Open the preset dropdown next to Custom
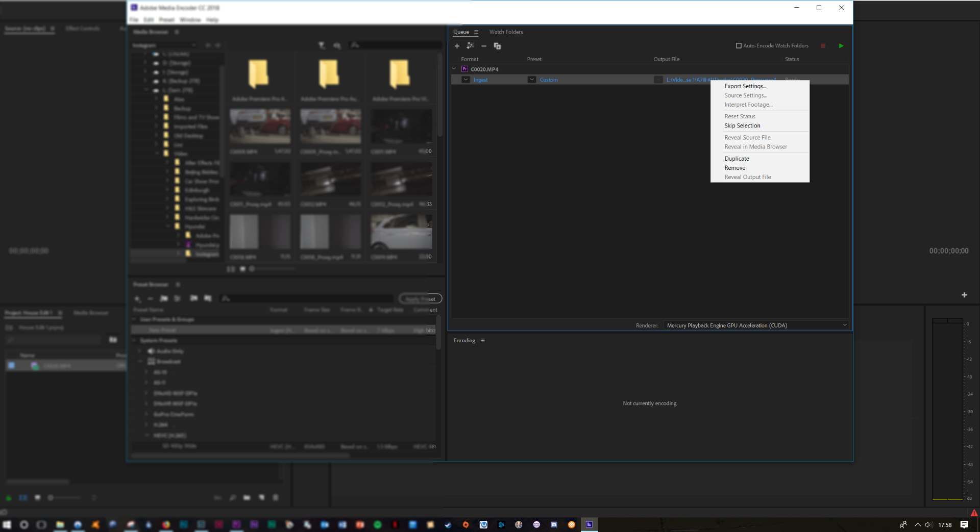This screenshot has width=980, height=532. (532, 80)
